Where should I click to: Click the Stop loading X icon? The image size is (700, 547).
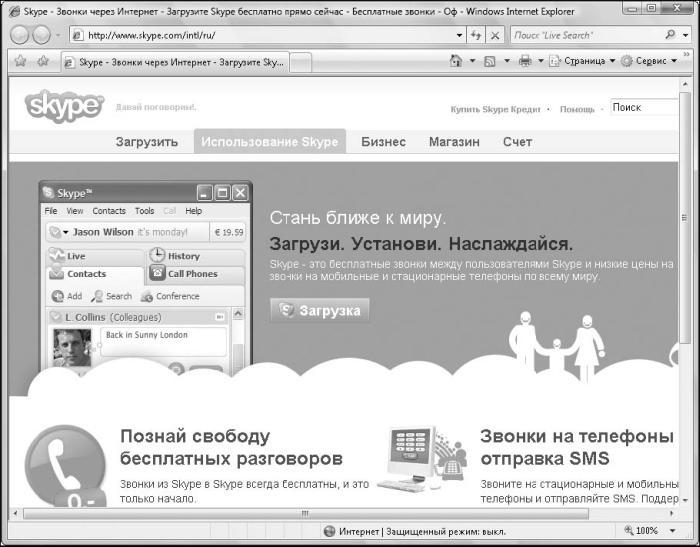pyautogui.click(x=495, y=35)
